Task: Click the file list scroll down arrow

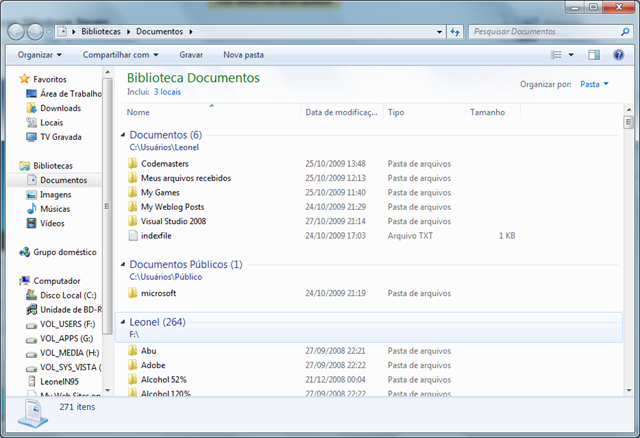Action: coord(629,391)
